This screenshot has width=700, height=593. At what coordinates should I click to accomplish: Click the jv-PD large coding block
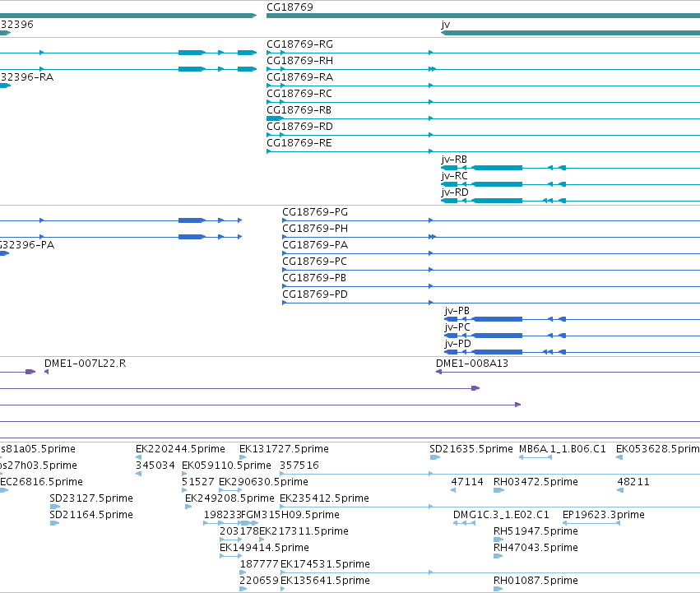pos(497,352)
